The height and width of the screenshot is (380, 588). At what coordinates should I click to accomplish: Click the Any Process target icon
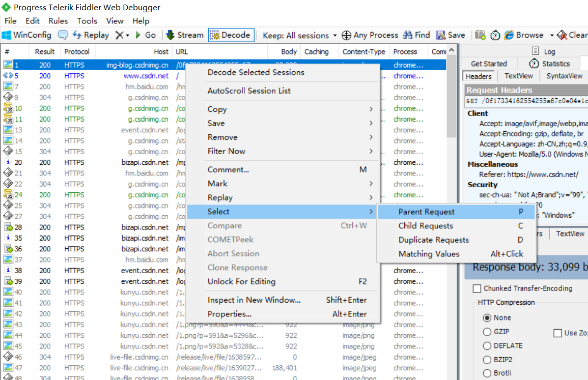click(x=347, y=35)
